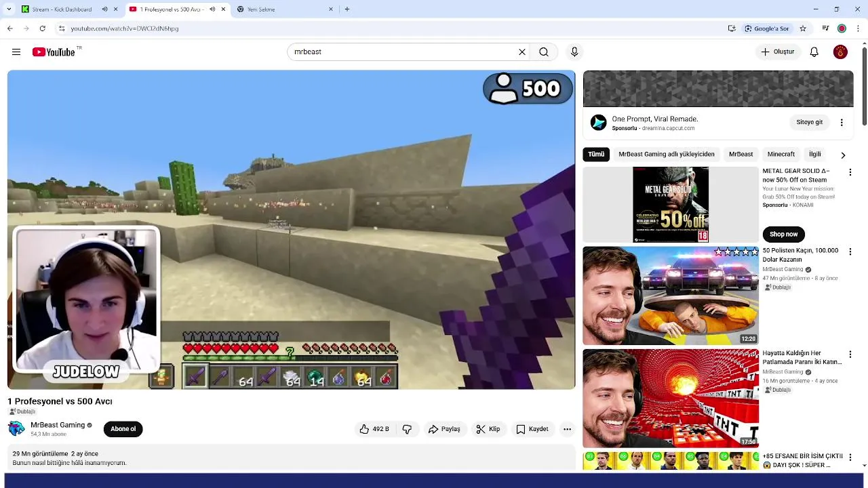Open MrBeast Gaming channel avatar
The width and height of the screenshot is (868, 488).
(x=16, y=428)
